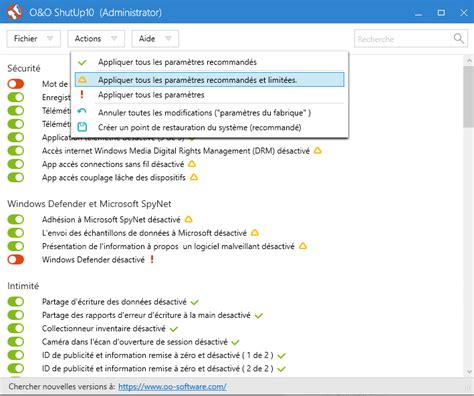Click warning triangle beside échantillons de données
474x396 pixels.
coord(255,233)
